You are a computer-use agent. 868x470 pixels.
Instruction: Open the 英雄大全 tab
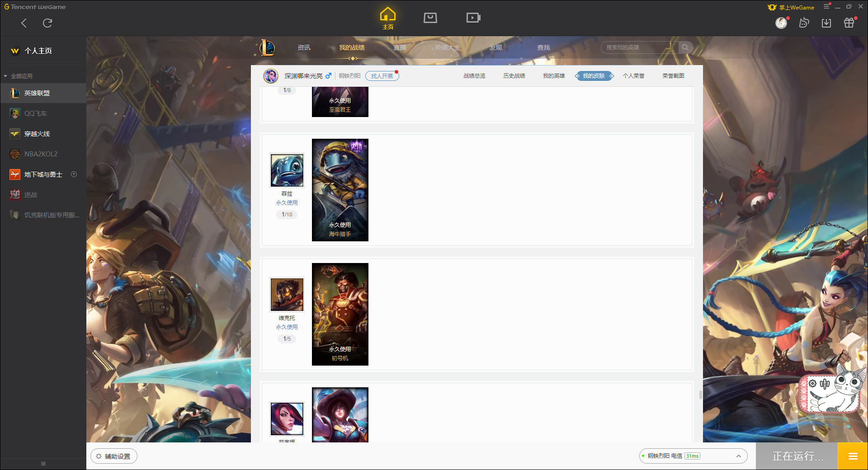[x=448, y=47]
